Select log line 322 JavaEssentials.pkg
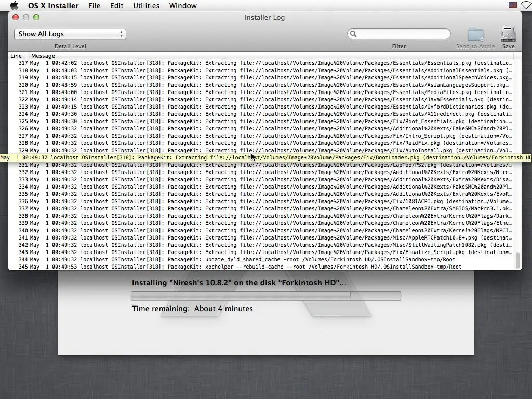The width and height of the screenshot is (532, 399). pos(261,99)
